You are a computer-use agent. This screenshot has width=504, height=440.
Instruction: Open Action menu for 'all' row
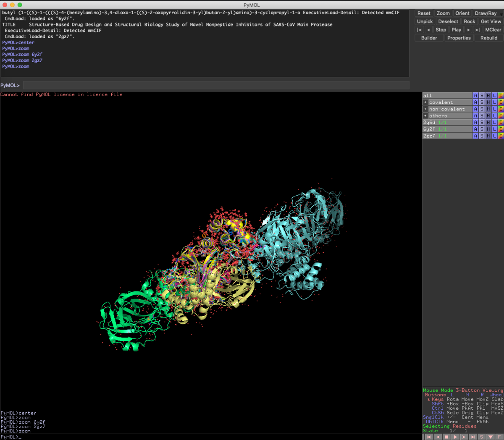475,96
